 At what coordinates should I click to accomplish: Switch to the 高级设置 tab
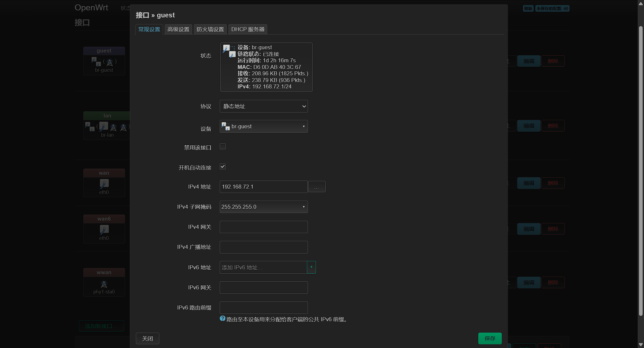178,29
